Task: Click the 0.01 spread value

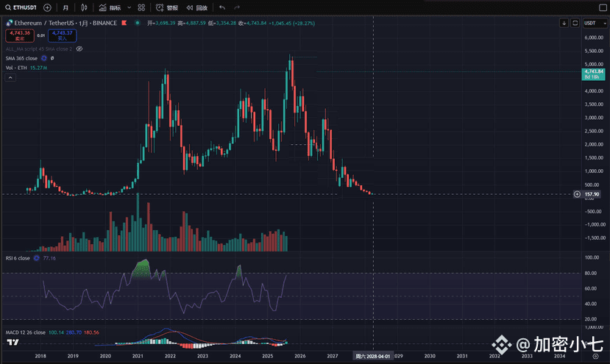Action: pyautogui.click(x=41, y=35)
